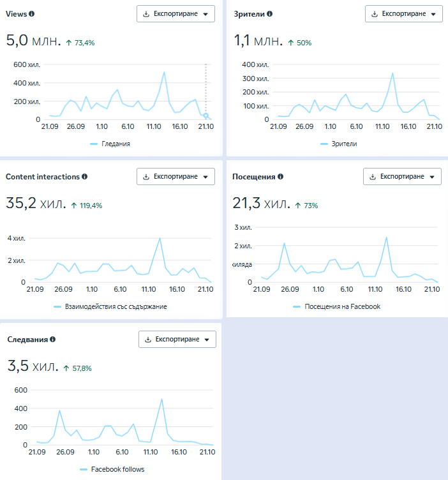Click the 73,4% growth indicator
The height and width of the screenshot is (480, 448).
80,43
